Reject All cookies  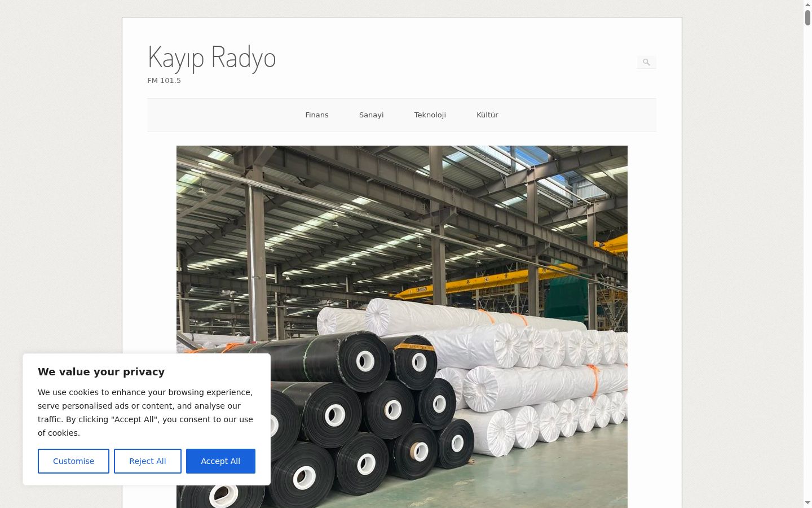(x=148, y=461)
